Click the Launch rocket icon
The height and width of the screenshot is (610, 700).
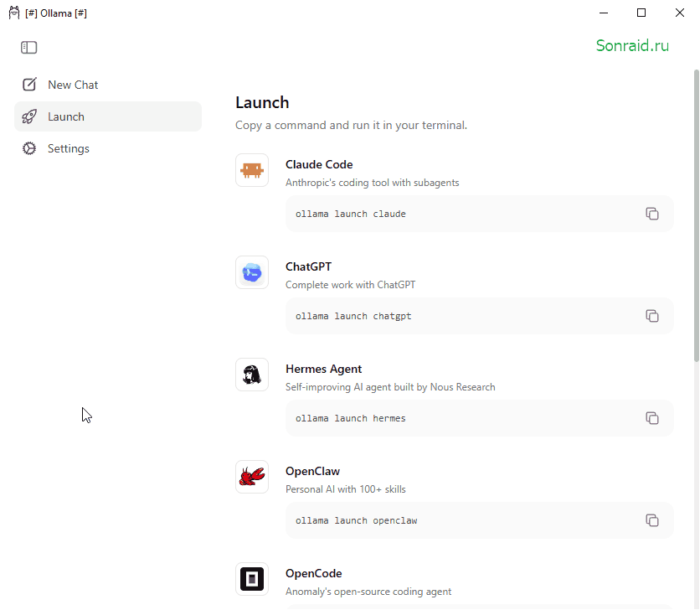29,116
